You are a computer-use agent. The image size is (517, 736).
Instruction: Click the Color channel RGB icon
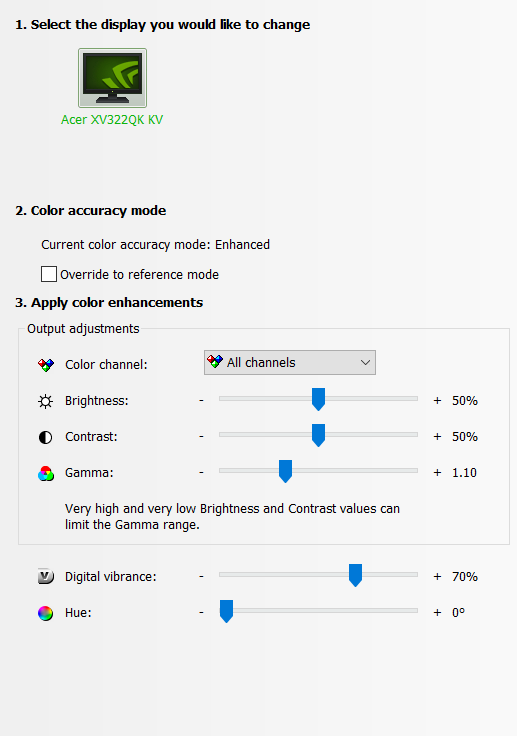[x=46, y=365]
